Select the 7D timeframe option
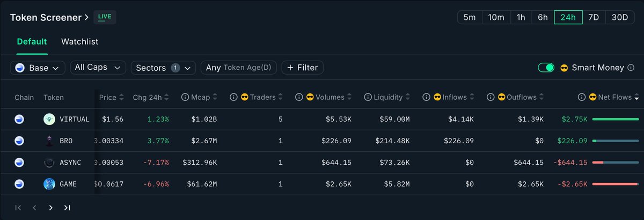Viewport: 644px width, 220px height. tap(594, 17)
